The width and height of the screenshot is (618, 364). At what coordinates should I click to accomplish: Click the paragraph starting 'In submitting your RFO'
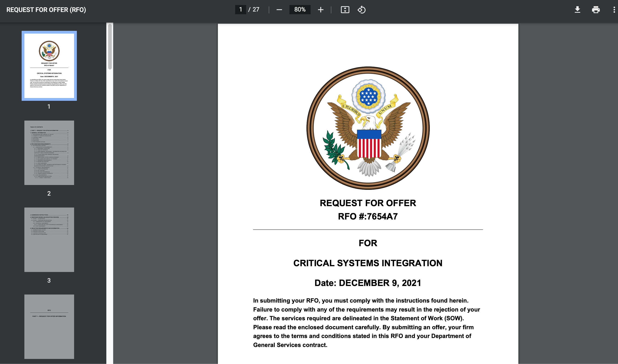(x=367, y=323)
